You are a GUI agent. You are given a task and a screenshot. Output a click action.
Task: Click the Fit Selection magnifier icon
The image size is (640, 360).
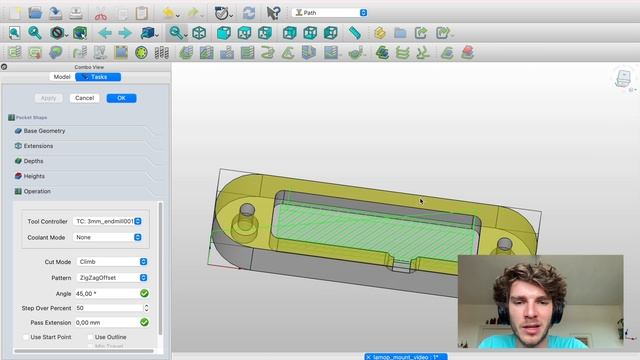point(35,33)
